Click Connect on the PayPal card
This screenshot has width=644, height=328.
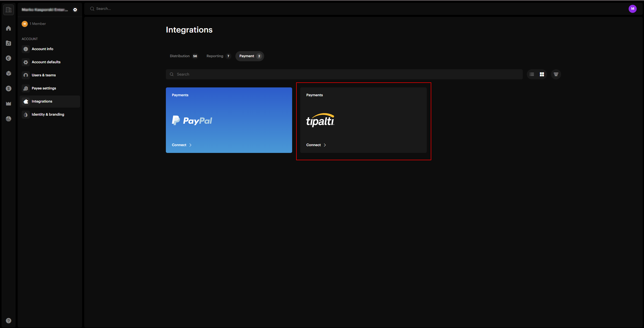click(181, 145)
